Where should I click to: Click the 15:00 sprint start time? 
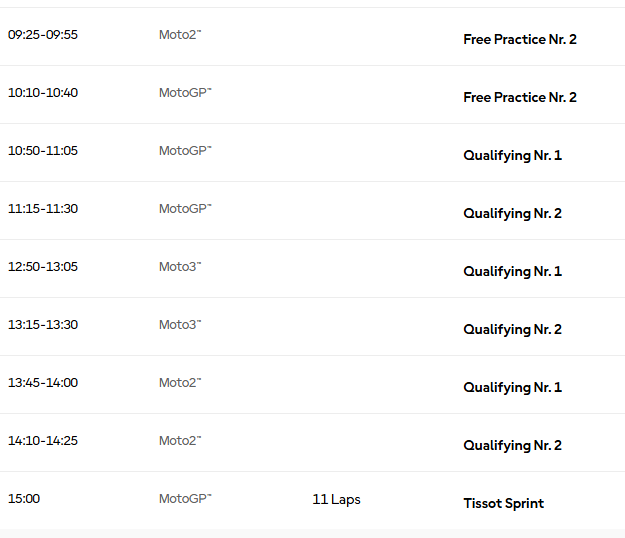tap(24, 499)
